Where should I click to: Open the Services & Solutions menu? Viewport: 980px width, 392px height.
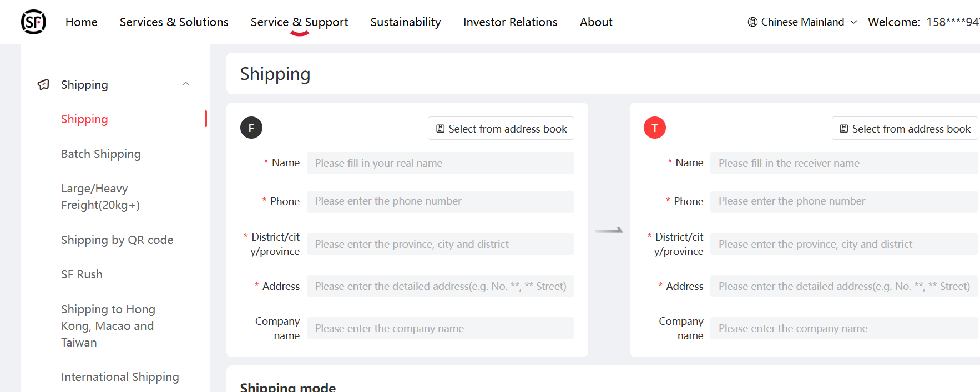(x=174, y=22)
